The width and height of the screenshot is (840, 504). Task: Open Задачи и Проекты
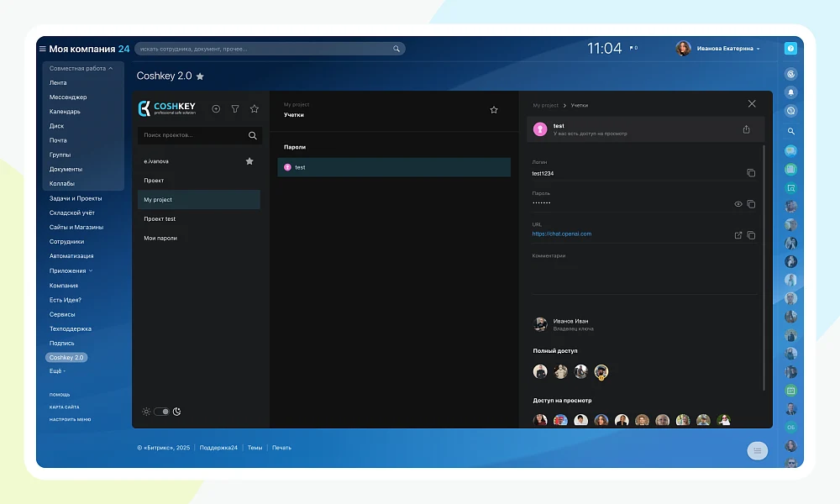(76, 198)
